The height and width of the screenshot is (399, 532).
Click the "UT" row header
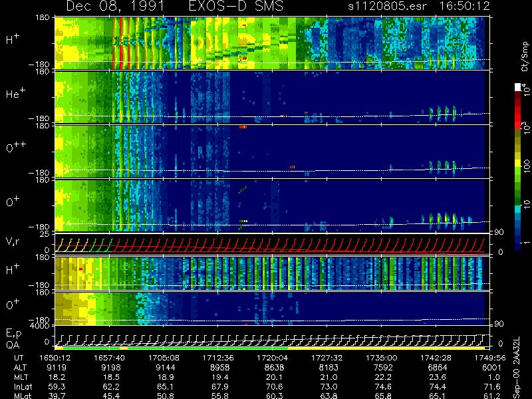(x=19, y=358)
